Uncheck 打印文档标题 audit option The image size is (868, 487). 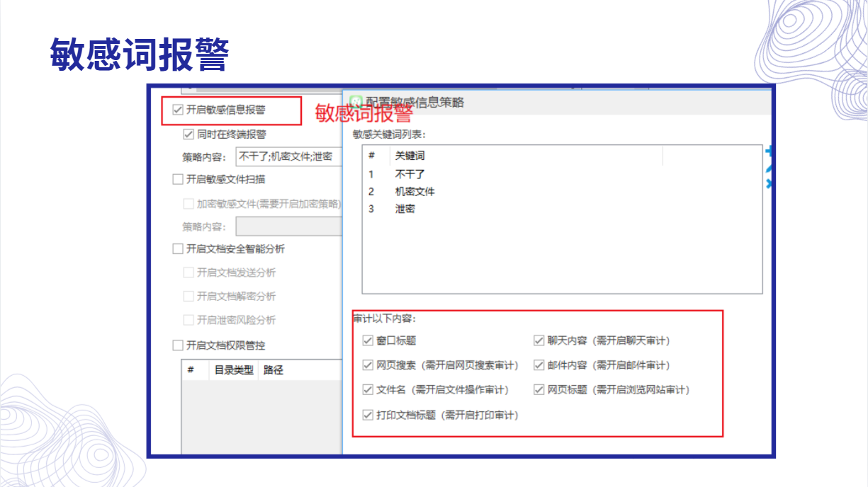(368, 415)
